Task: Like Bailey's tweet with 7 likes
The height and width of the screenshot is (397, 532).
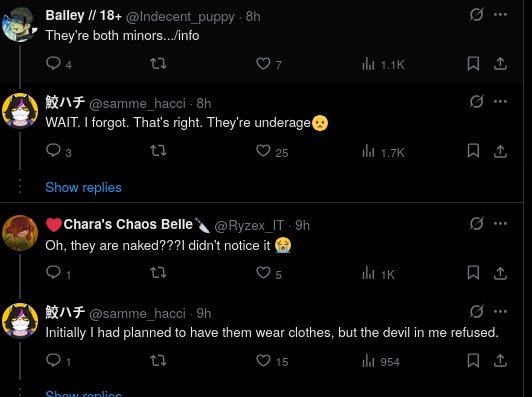Action: (263, 63)
